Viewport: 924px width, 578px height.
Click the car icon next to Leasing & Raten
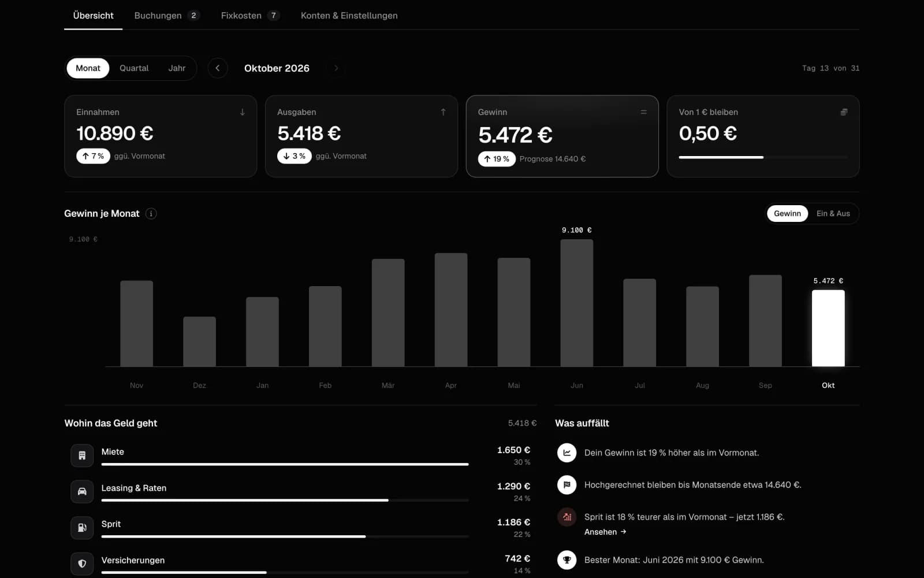[82, 492]
